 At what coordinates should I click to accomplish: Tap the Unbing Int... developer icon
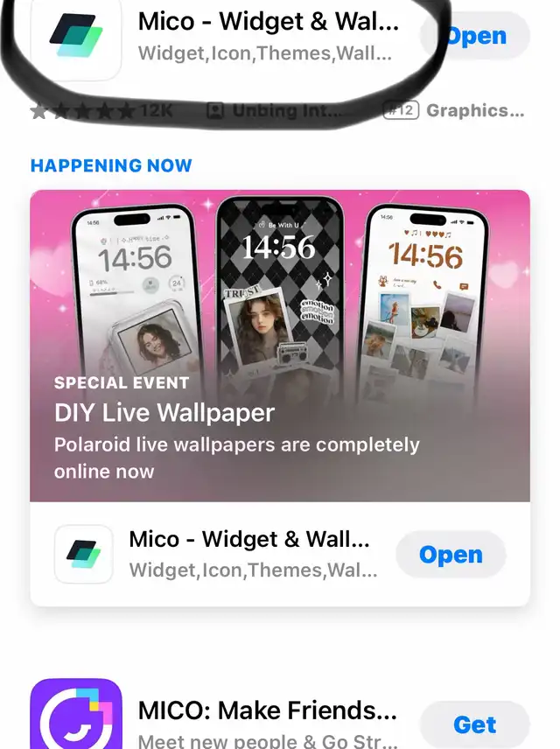(x=215, y=111)
